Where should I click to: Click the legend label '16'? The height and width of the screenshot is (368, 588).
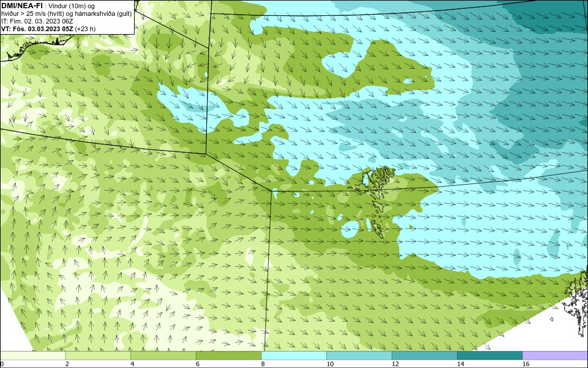[526, 364]
